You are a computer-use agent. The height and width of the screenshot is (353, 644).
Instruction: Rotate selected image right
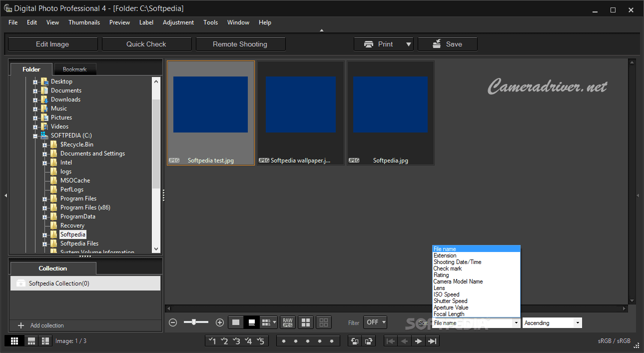coord(369,341)
